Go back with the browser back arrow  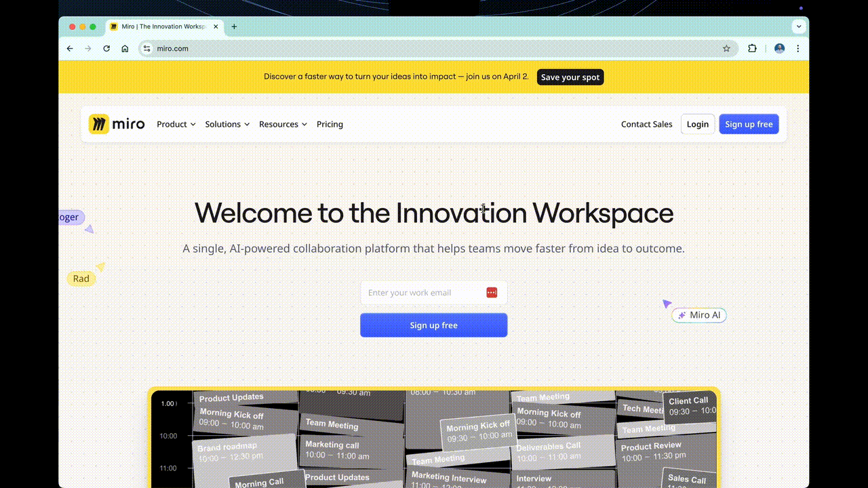click(70, 49)
